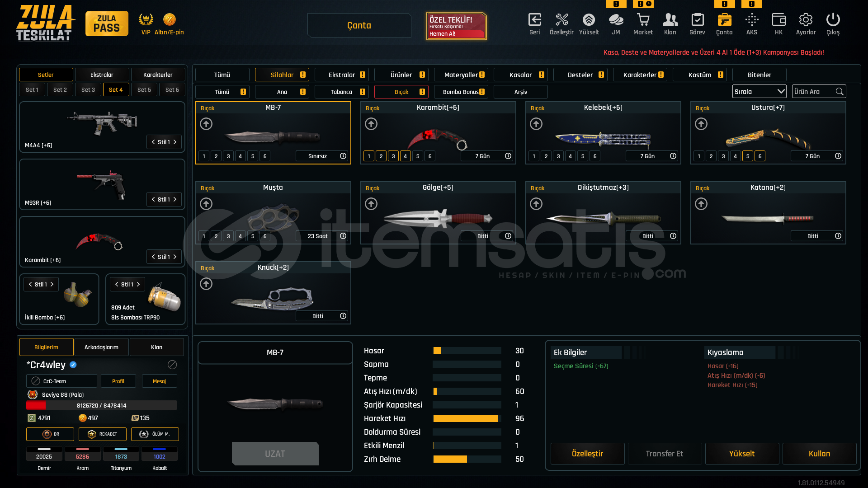Open the Market shopping cart icon
The image size is (868, 488).
643,20
